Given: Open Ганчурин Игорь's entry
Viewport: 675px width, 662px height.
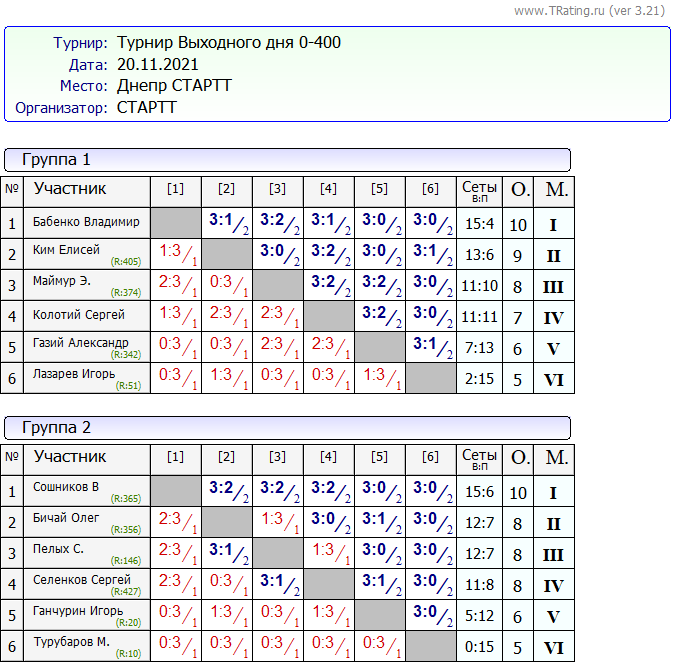Looking at the screenshot, I should [78, 611].
